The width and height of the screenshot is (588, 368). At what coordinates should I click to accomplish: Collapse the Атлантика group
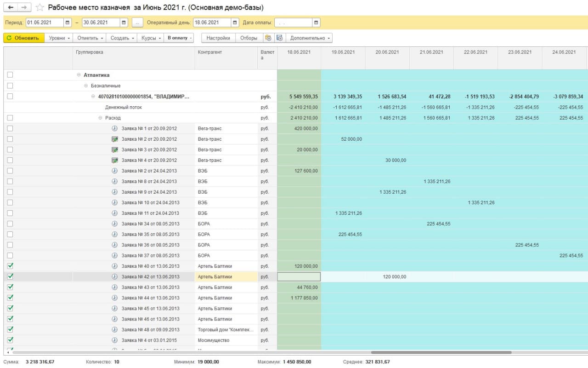(x=79, y=75)
